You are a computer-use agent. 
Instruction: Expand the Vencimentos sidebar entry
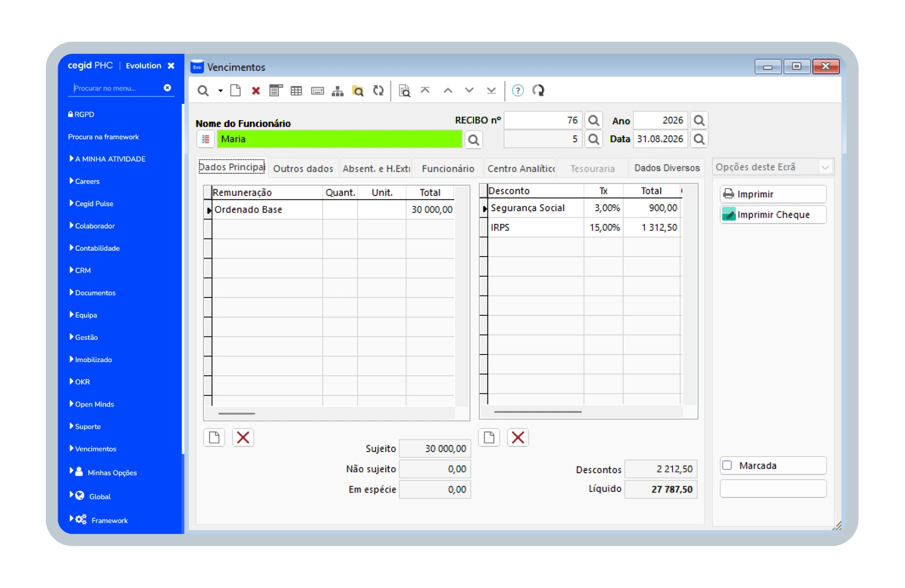click(96, 449)
